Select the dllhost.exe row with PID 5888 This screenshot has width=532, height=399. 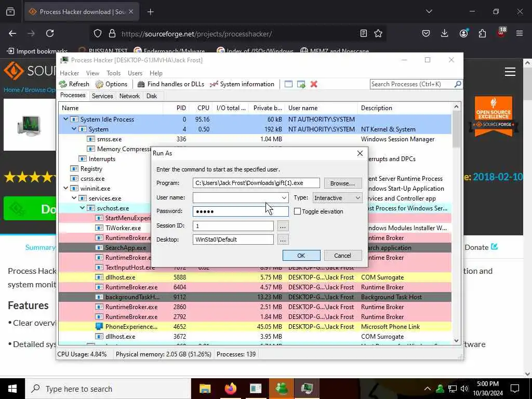pos(255,277)
